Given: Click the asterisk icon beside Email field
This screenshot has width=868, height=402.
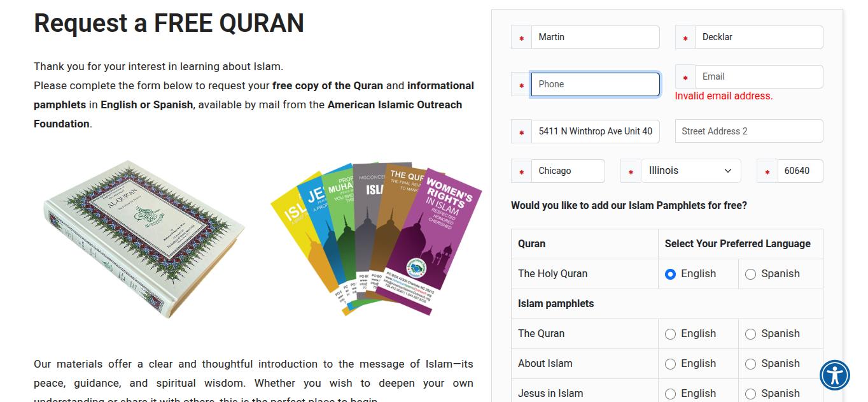Looking at the screenshot, I should point(685,78).
